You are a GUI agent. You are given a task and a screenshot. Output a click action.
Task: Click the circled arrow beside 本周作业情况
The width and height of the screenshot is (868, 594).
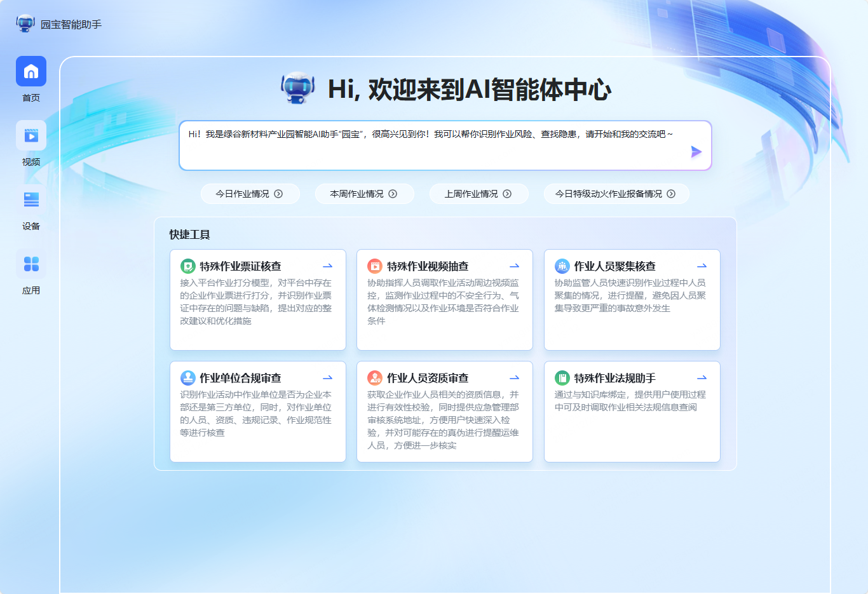point(393,194)
